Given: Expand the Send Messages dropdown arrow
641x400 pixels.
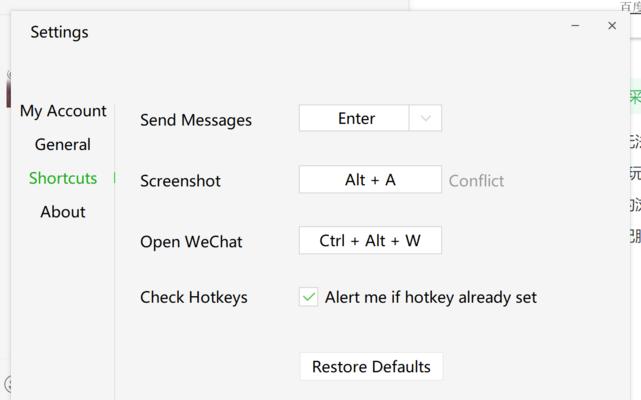Looking at the screenshot, I should tap(425, 118).
